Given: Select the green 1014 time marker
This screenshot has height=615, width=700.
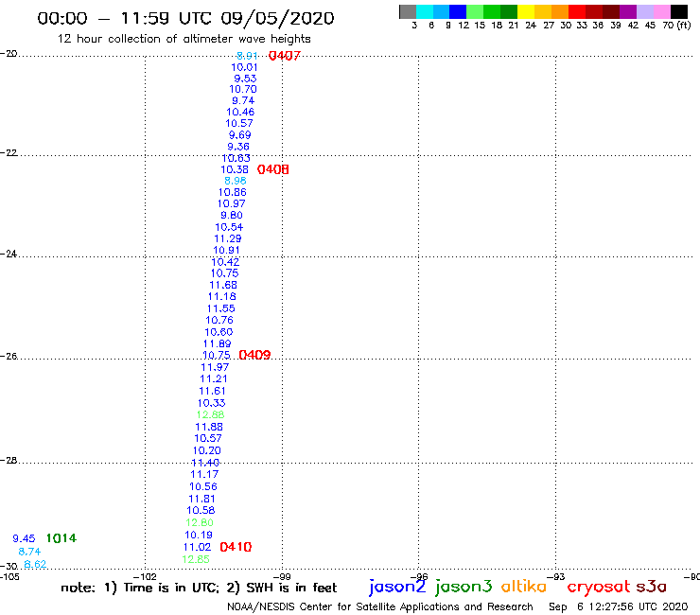Looking at the screenshot, I should pyautogui.click(x=61, y=538).
